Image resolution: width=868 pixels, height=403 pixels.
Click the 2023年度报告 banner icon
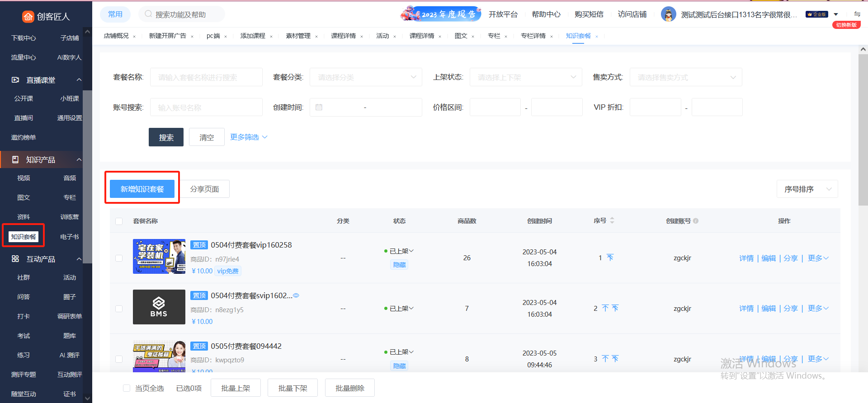440,14
